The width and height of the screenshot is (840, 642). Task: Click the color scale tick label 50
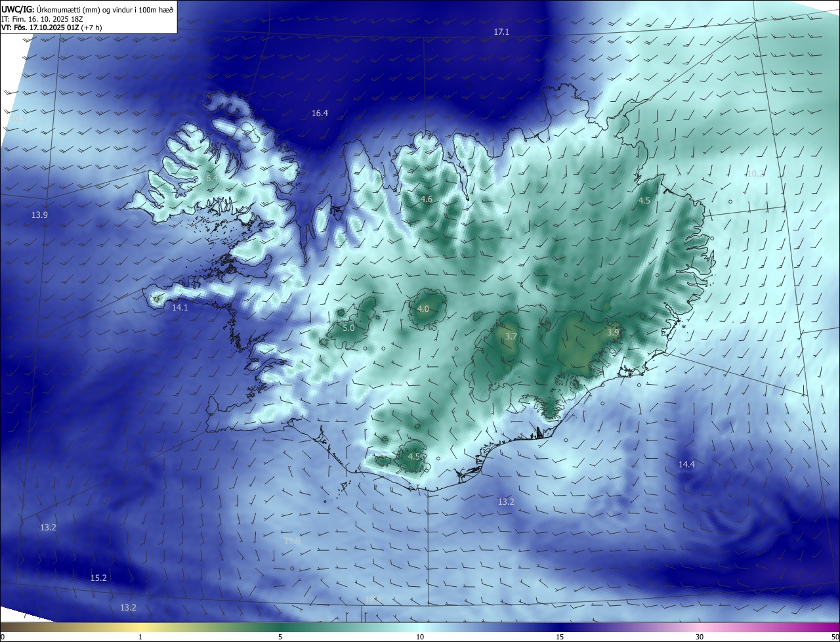click(835, 637)
